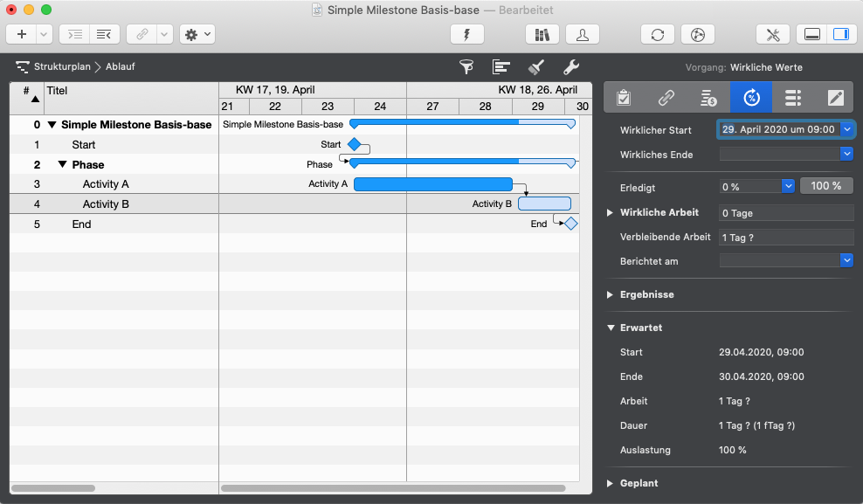Click the filter funnel icon
Viewport: 863px width, 504px height.
point(466,67)
